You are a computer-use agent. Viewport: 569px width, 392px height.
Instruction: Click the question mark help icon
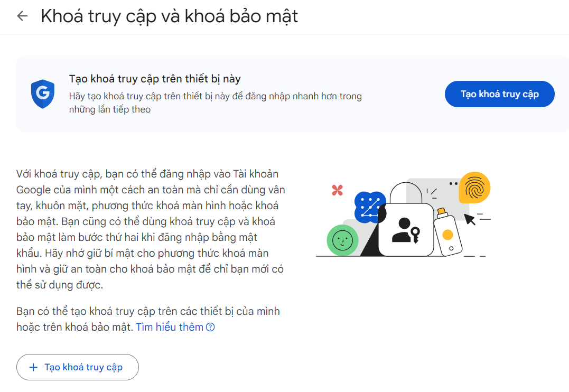tap(210, 328)
